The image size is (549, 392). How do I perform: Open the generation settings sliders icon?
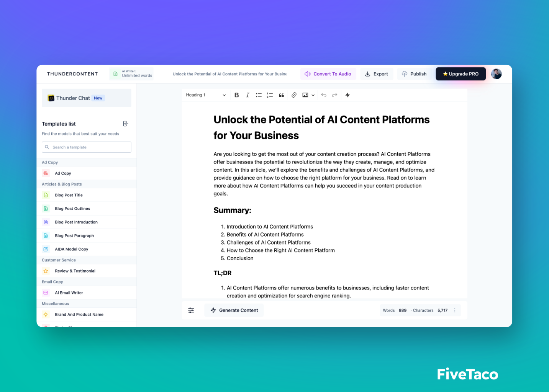[x=191, y=310]
